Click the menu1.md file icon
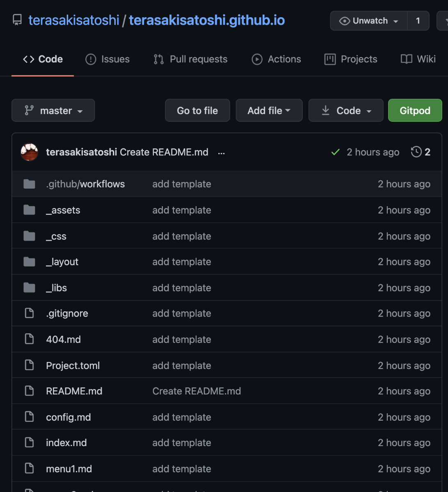The height and width of the screenshot is (492, 448). [x=29, y=469]
